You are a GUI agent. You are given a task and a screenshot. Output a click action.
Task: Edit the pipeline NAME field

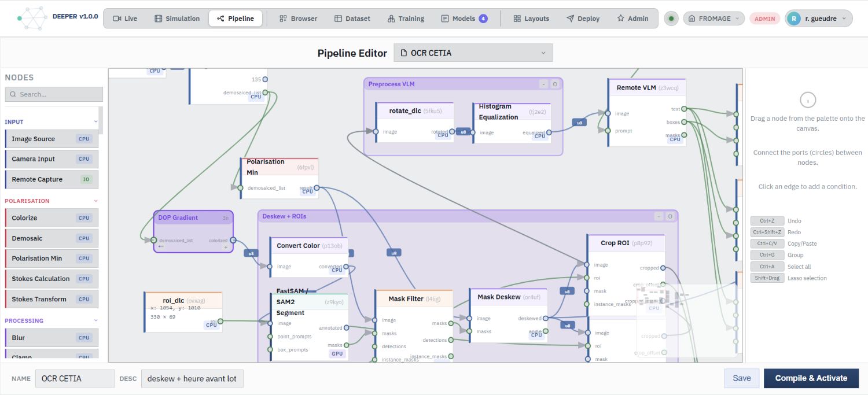[x=75, y=379]
